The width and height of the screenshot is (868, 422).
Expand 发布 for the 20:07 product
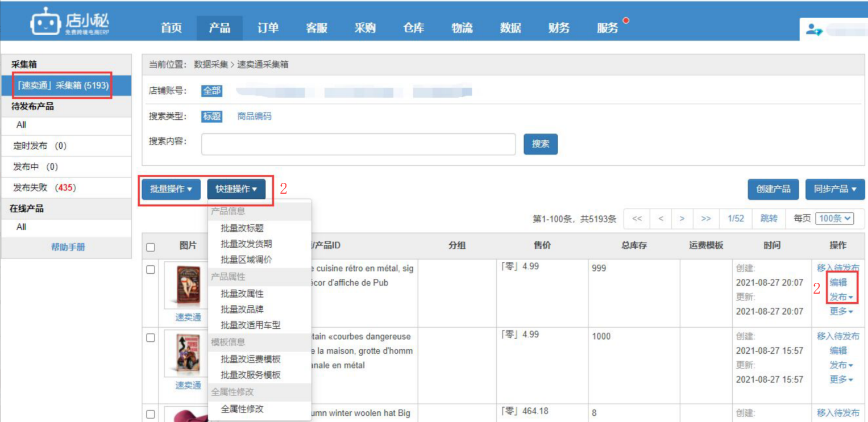841,297
